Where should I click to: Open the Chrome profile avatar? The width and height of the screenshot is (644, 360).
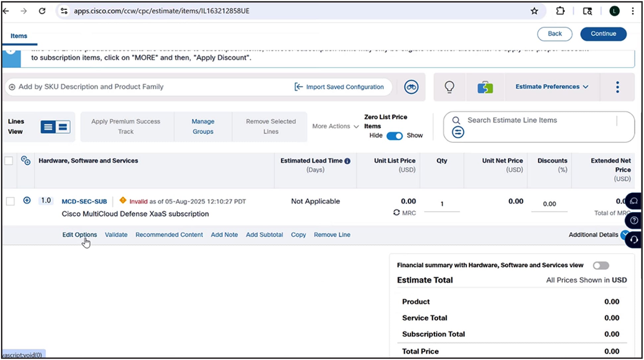tap(614, 11)
